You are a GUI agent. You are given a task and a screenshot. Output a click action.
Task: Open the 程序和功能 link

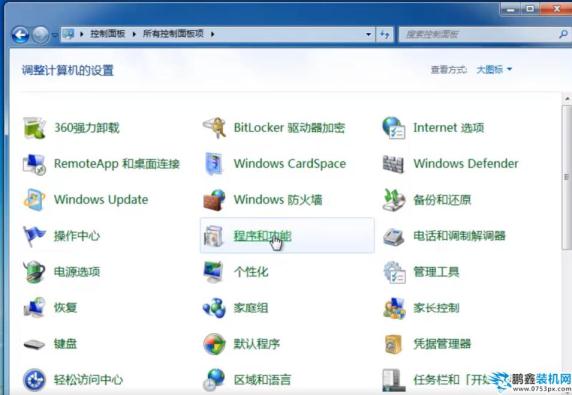pyautogui.click(x=262, y=236)
